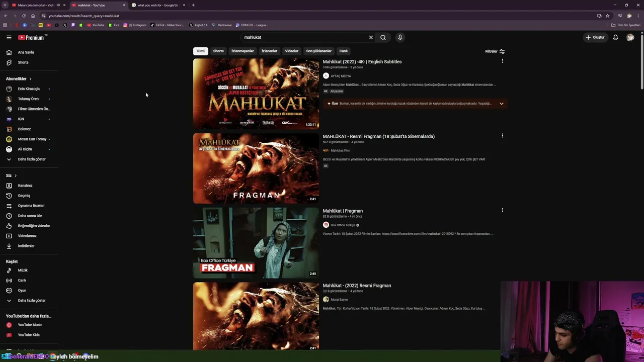Select Son yüklenenler filter chip
Screen dimensions: 644x362
click(319, 51)
